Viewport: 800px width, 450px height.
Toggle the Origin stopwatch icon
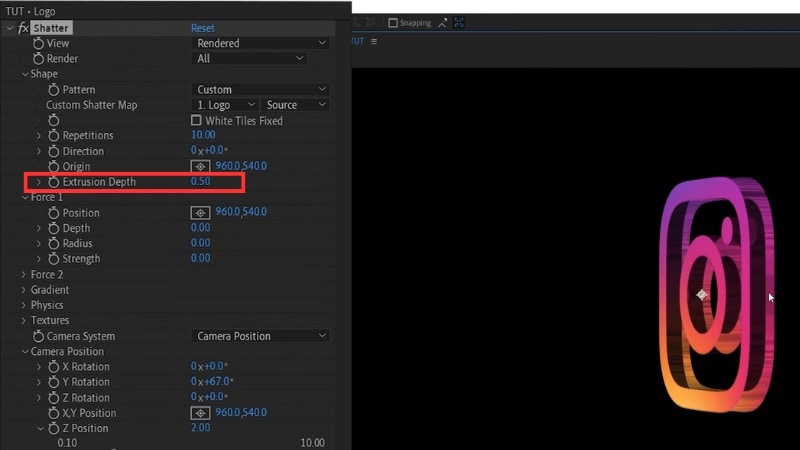54,166
